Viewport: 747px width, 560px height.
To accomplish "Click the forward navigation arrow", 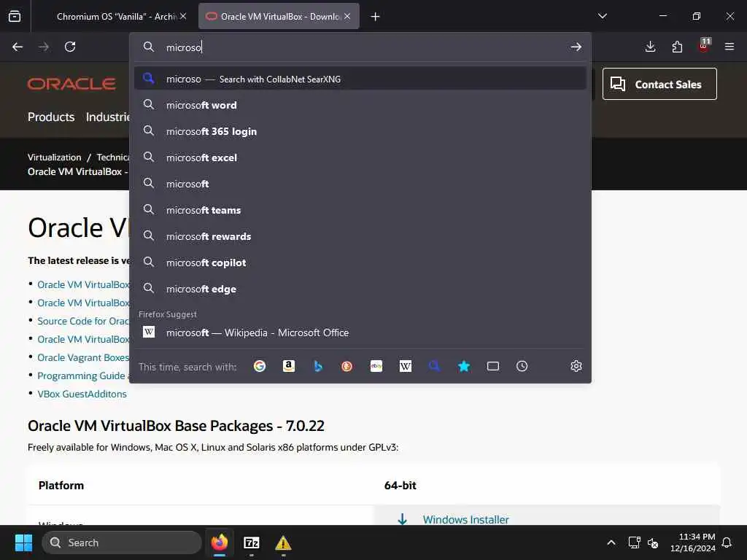I will pos(44,47).
